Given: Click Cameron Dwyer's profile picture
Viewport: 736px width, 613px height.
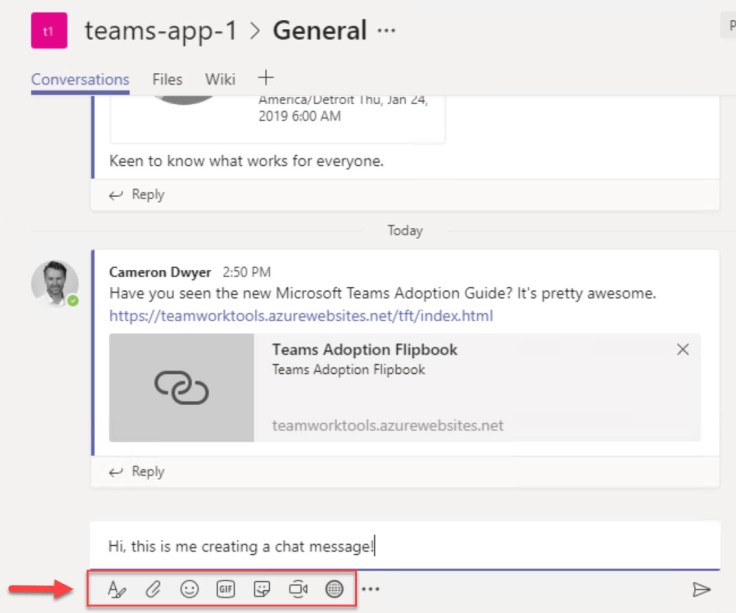Looking at the screenshot, I should click(55, 284).
